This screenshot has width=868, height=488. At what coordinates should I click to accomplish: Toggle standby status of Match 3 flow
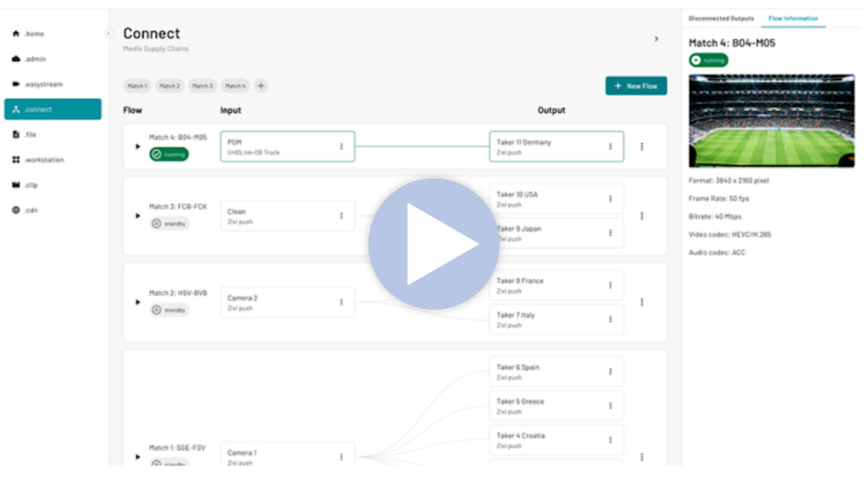click(x=170, y=224)
